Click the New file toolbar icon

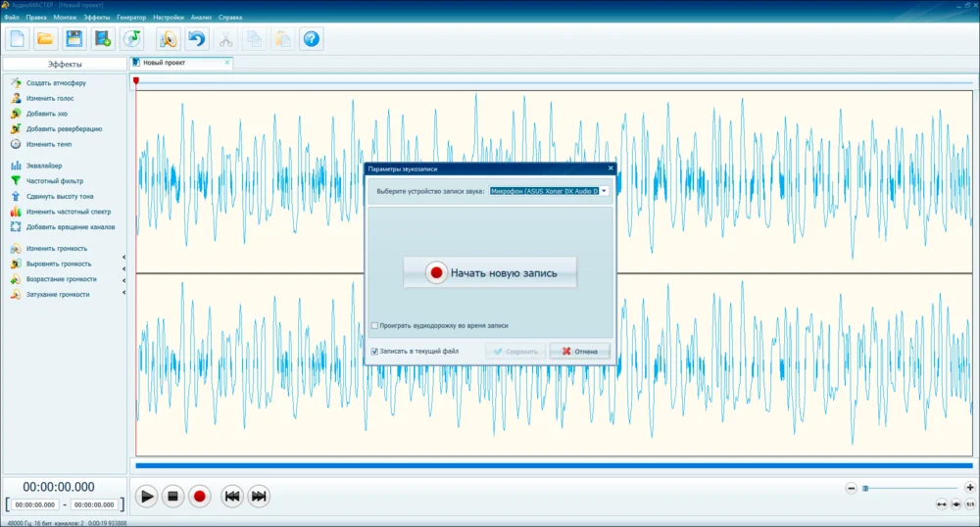[x=18, y=39]
